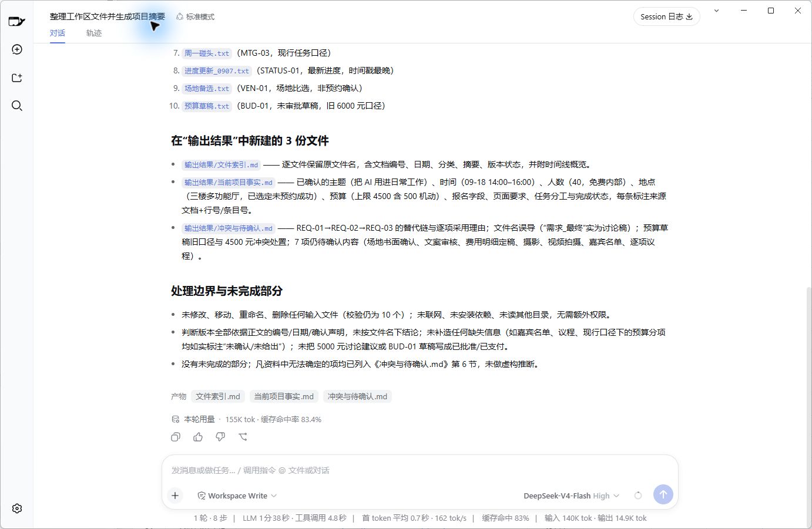Screen dimensions: 812x529
Task: Click the 标准模式 mode indicator
Action: pos(196,17)
